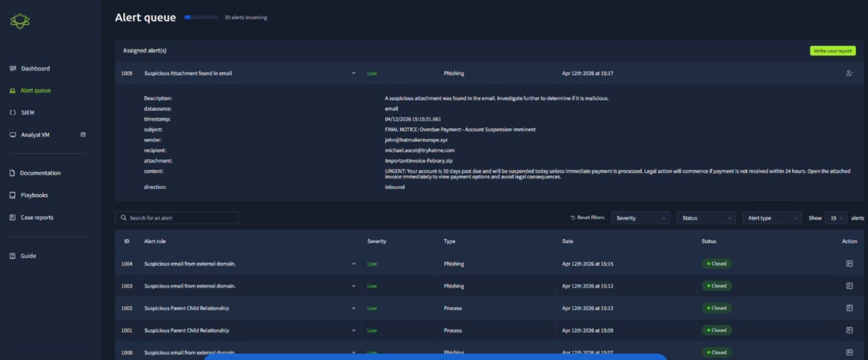Collapse the assigned alert 1005 details
868x360 pixels.
click(x=353, y=73)
